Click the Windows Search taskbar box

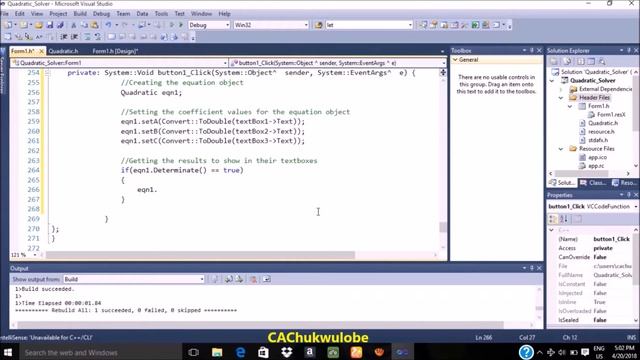tap(100, 352)
